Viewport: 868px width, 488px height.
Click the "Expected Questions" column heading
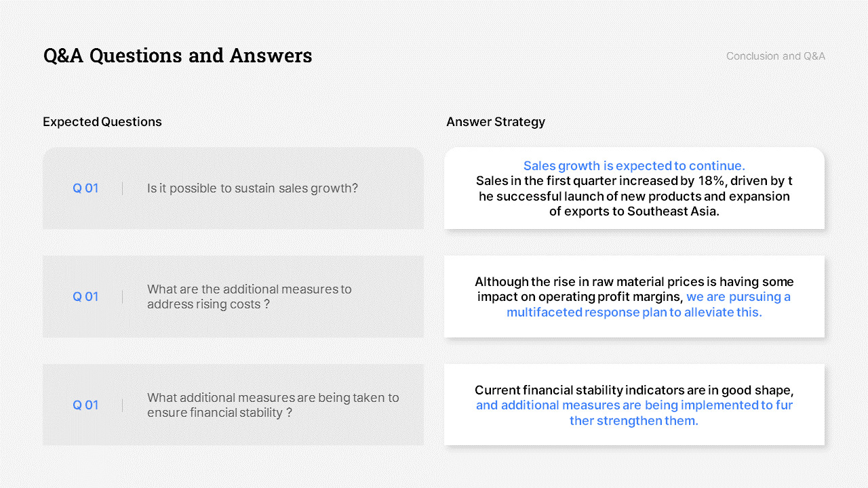click(102, 122)
